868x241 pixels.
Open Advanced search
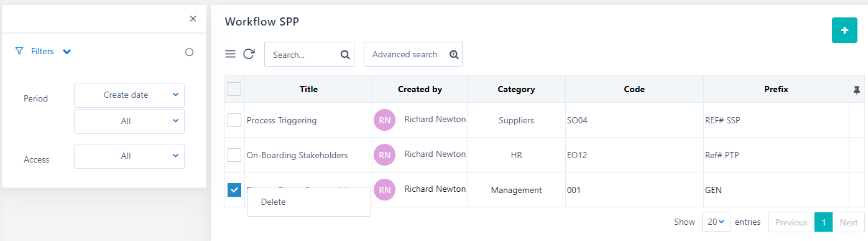413,54
